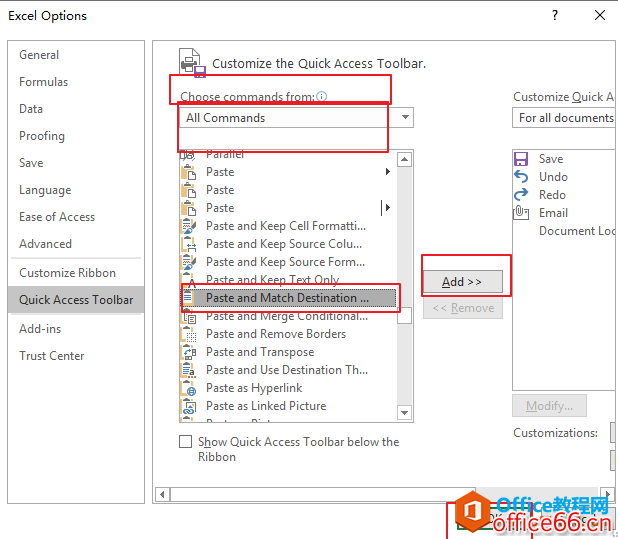Expand the submenu arrow beside the top Paste row

(387, 171)
